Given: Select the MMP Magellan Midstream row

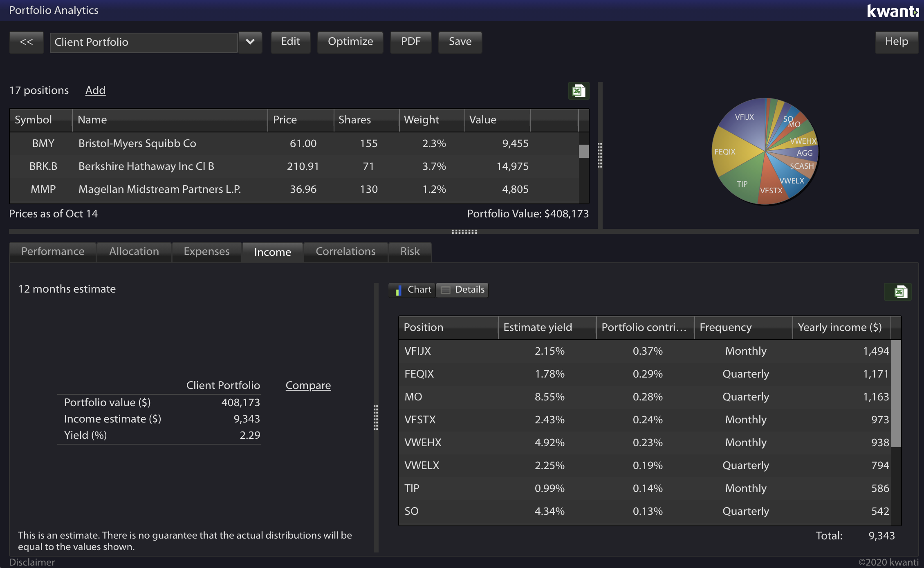Looking at the screenshot, I should [x=294, y=189].
